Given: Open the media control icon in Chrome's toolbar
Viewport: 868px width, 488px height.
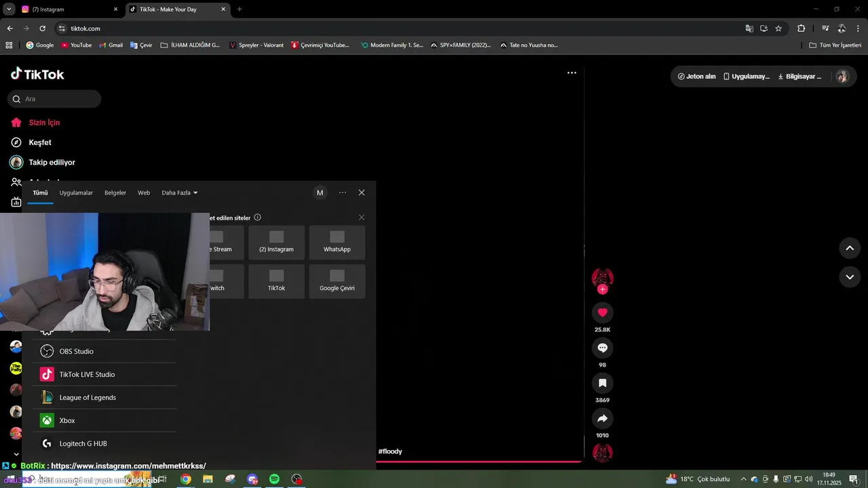Looking at the screenshot, I should 825,28.
